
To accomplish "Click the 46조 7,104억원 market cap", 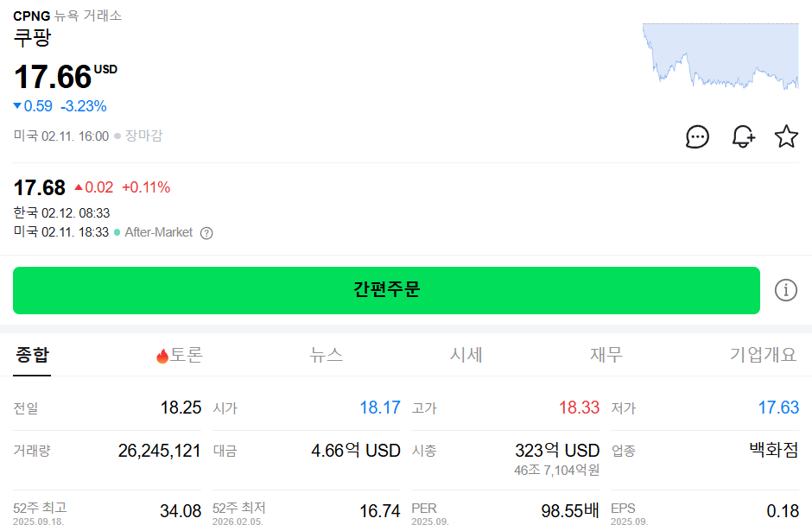I will tap(556, 470).
